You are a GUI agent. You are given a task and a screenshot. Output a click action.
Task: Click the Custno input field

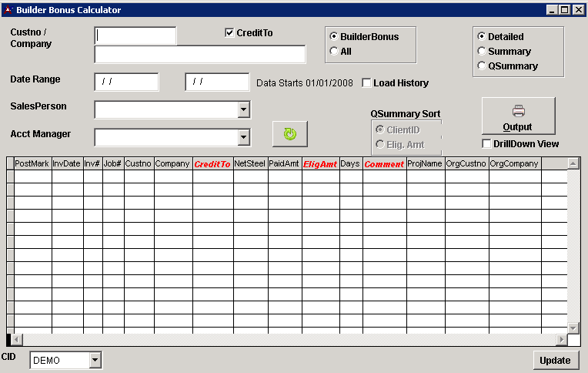(x=135, y=35)
